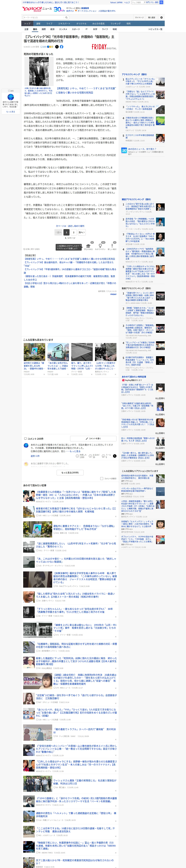The height and width of the screenshot is (868, 186).
Task: Select the 国際 category tab
Action: pos(44,29)
